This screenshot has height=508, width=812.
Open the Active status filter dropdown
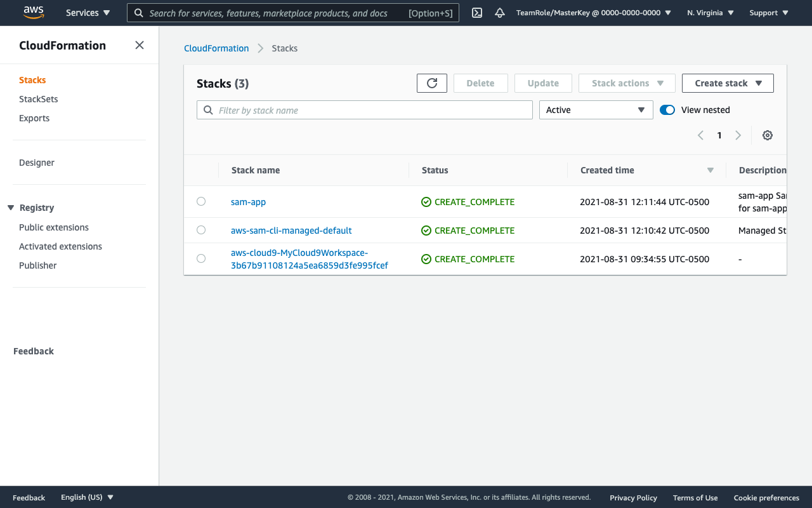pyautogui.click(x=596, y=110)
